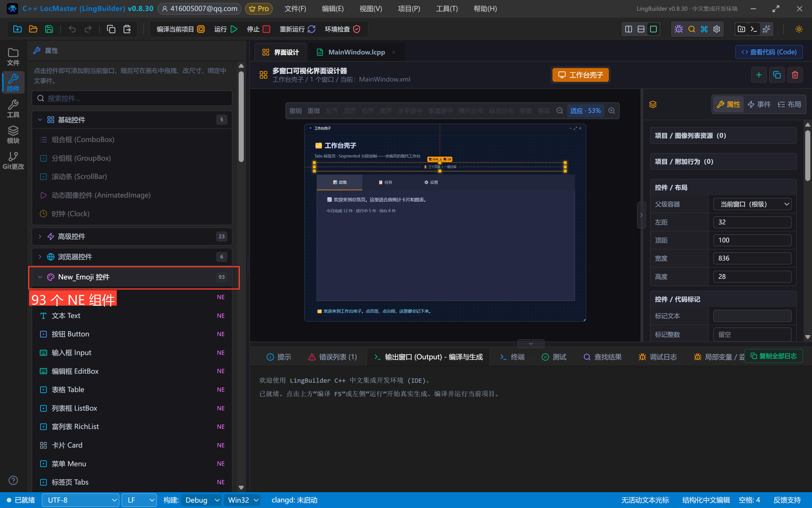Collapse the 基础控件 category
The height and width of the screenshot is (508, 812).
[x=132, y=120]
